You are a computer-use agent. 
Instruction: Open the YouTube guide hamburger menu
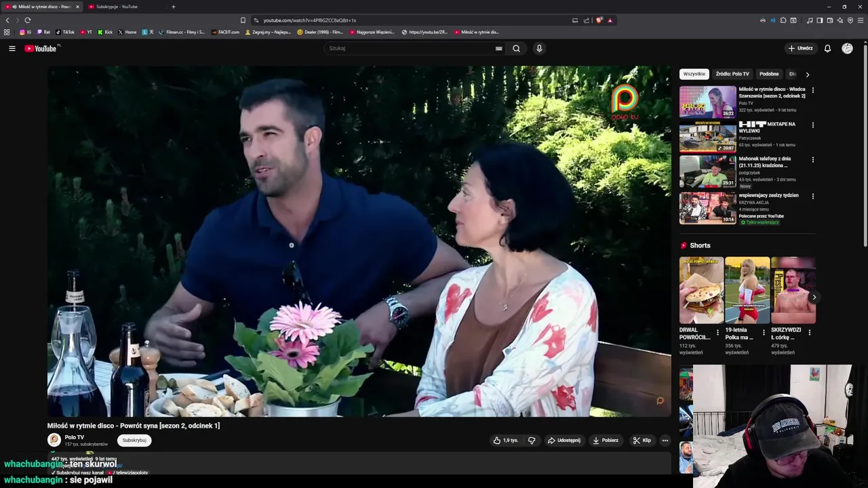coord(12,48)
